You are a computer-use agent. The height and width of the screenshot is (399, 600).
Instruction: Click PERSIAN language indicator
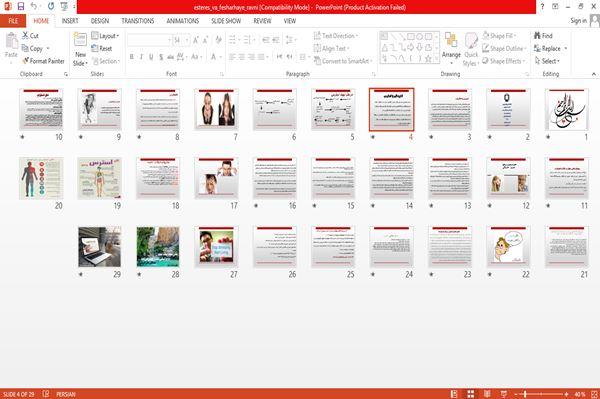[x=66, y=394]
